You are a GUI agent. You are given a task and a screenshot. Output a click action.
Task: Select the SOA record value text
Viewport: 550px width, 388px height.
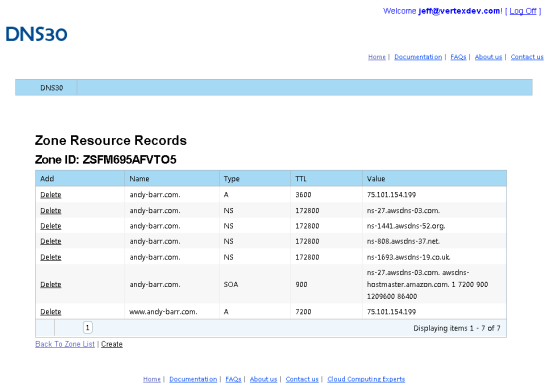click(x=427, y=285)
